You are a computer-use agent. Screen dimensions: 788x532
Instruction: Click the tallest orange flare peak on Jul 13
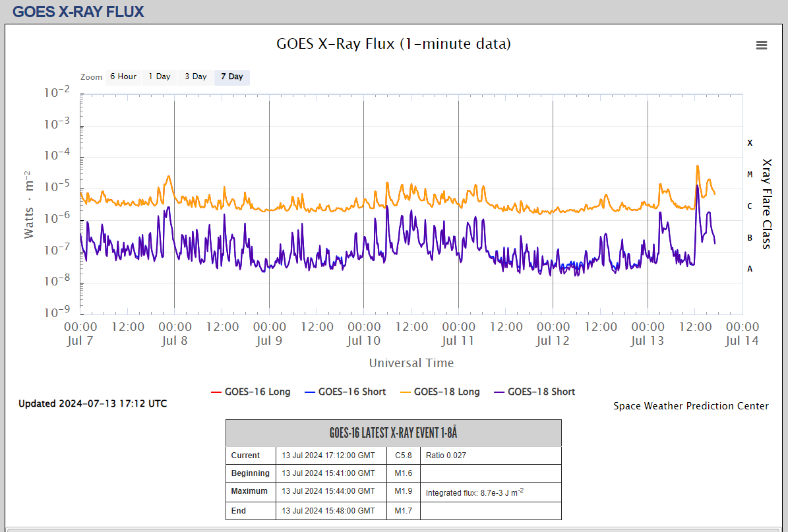698,167
